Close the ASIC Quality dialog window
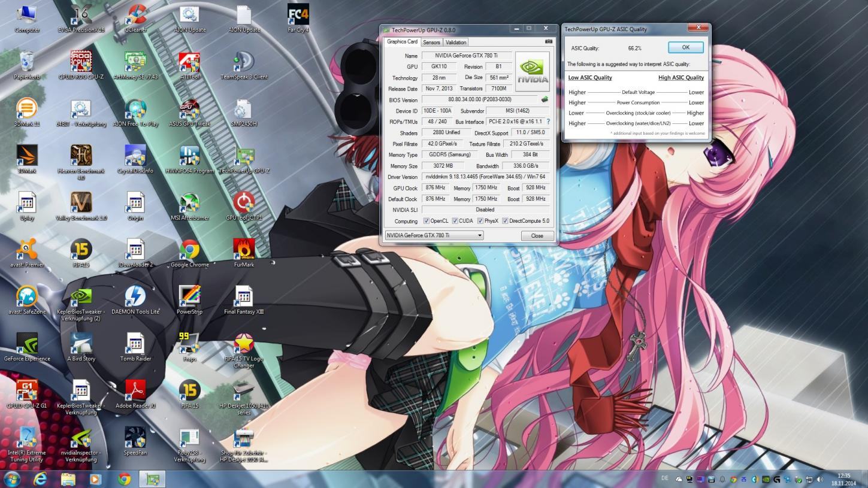 point(698,28)
